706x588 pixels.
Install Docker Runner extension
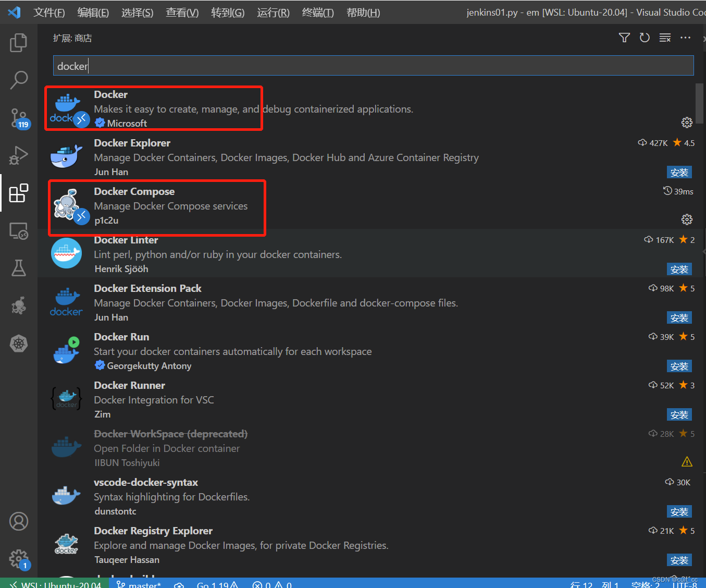(x=679, y=415)
